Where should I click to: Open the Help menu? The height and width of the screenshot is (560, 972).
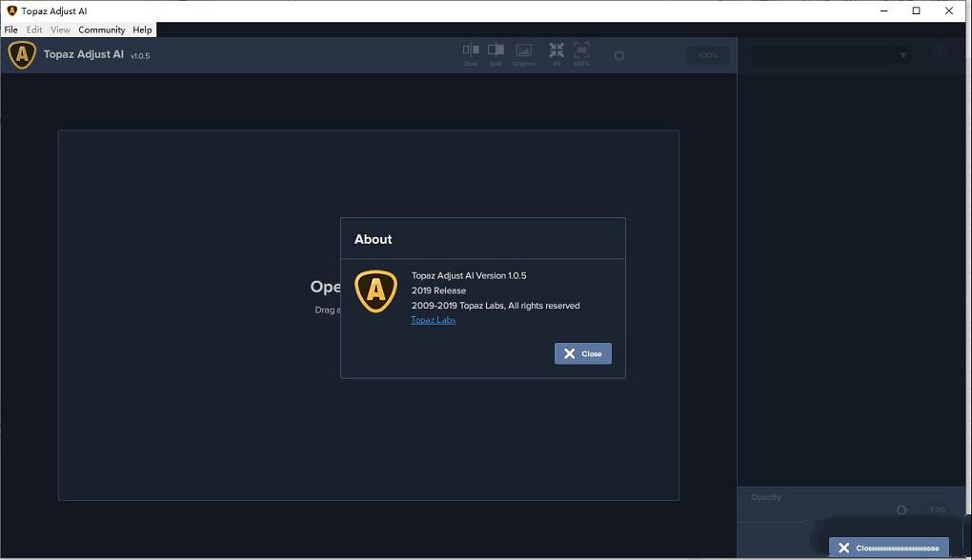142,30
